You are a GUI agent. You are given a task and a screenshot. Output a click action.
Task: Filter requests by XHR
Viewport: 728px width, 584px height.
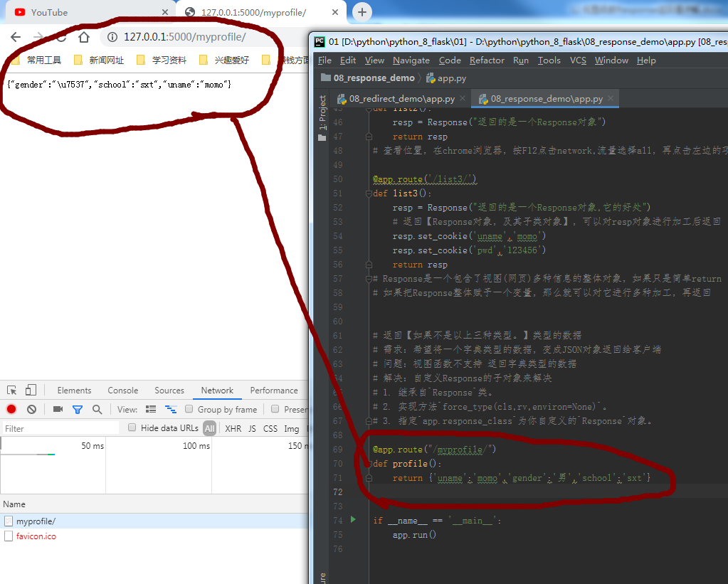point(233,428)
